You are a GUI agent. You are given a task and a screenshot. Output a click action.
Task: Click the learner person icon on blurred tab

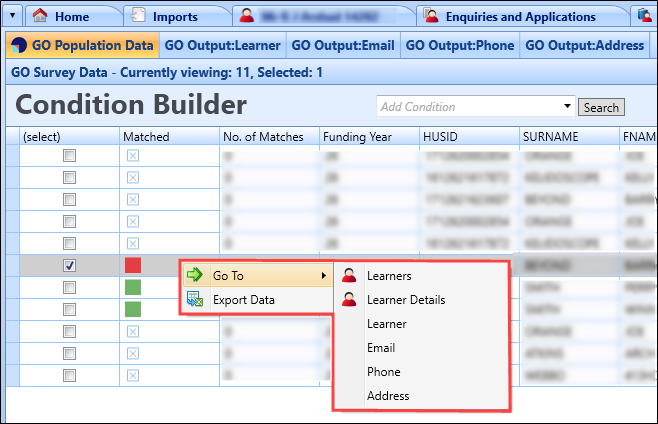(247, 16)
